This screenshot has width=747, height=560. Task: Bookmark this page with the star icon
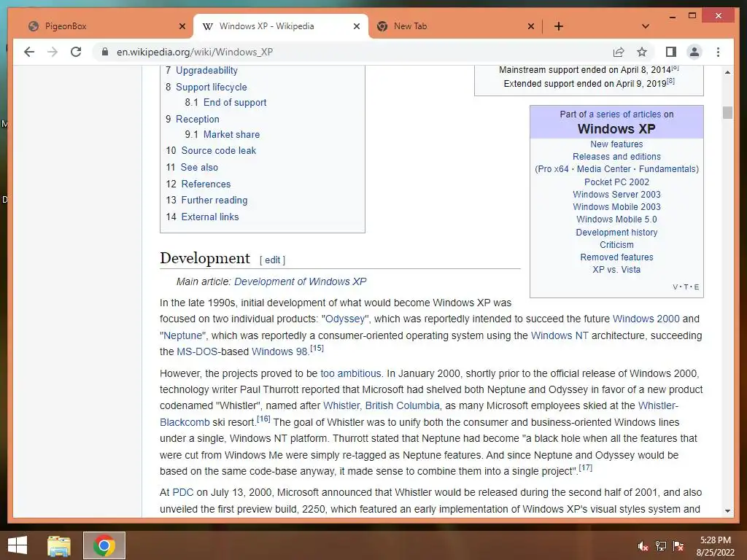tap(642, 52)
